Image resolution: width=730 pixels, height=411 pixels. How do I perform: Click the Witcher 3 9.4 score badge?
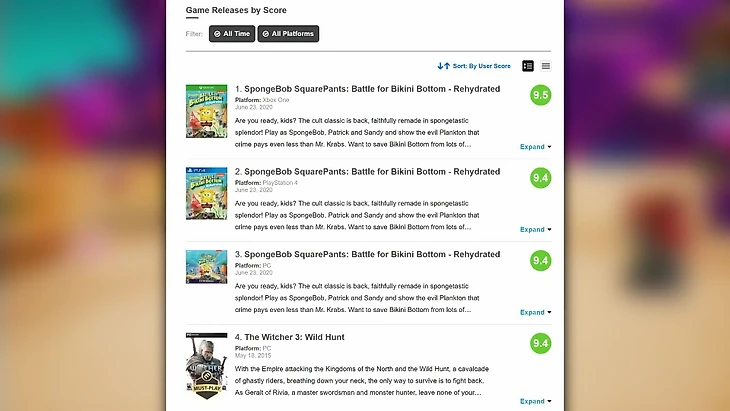[541, 344]
